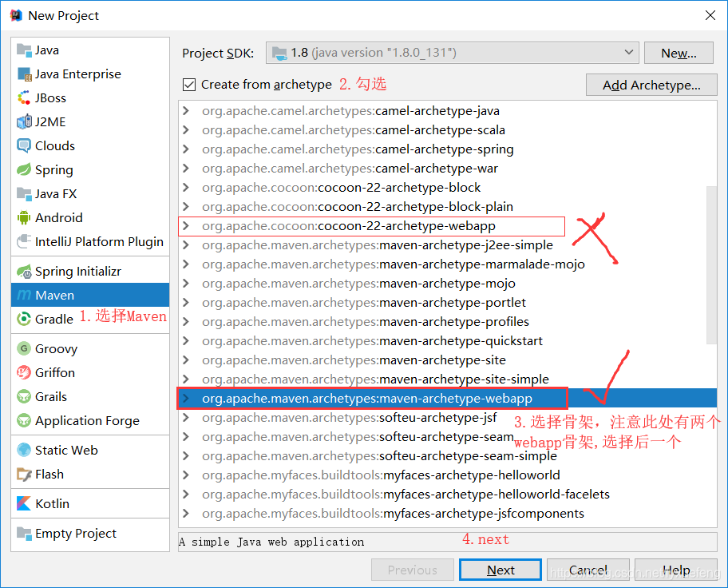Click the archetype list vertical scrollbar

(711, 265)
